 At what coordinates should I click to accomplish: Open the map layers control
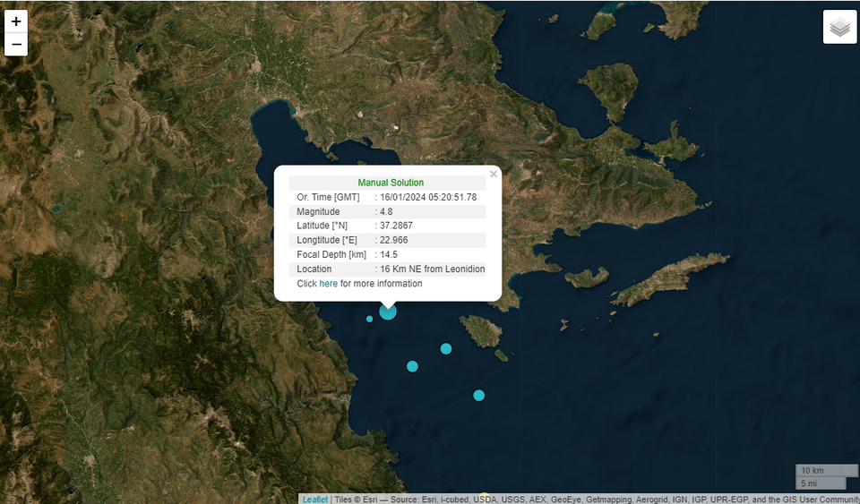tap(839, 27)
